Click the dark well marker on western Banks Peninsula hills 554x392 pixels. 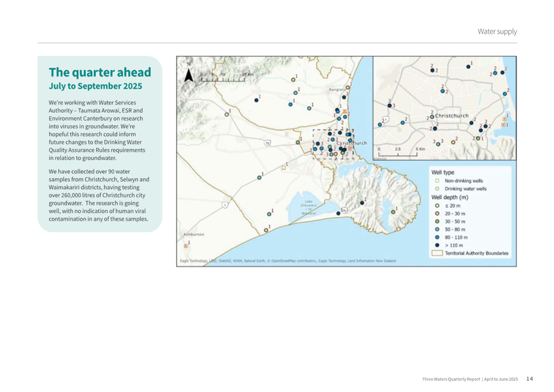click(x=362, y=203)
